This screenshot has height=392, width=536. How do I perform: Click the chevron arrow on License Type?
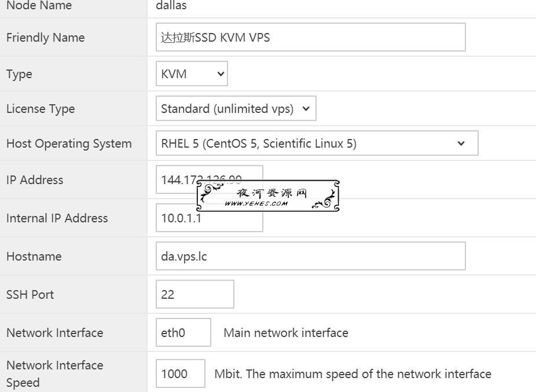point(306,108)
